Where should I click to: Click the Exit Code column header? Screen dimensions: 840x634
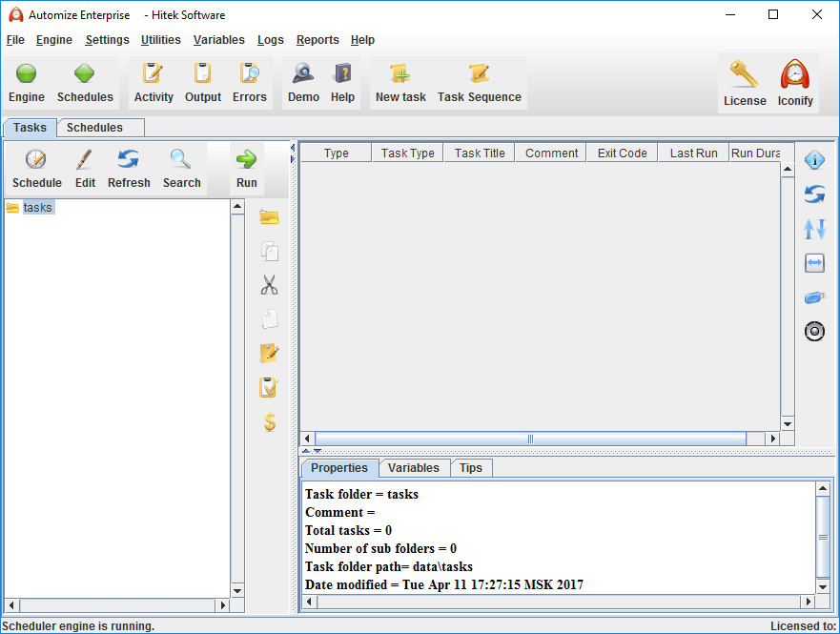pyautogui.click(x=622, y=153)
